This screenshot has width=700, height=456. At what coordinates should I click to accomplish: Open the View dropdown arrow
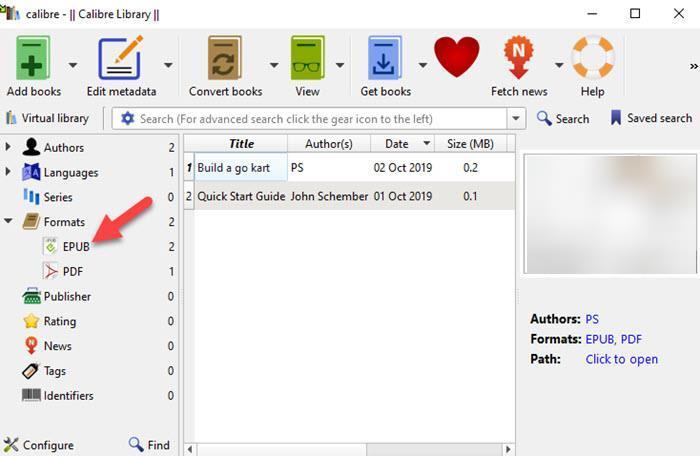tap(340, 65)
